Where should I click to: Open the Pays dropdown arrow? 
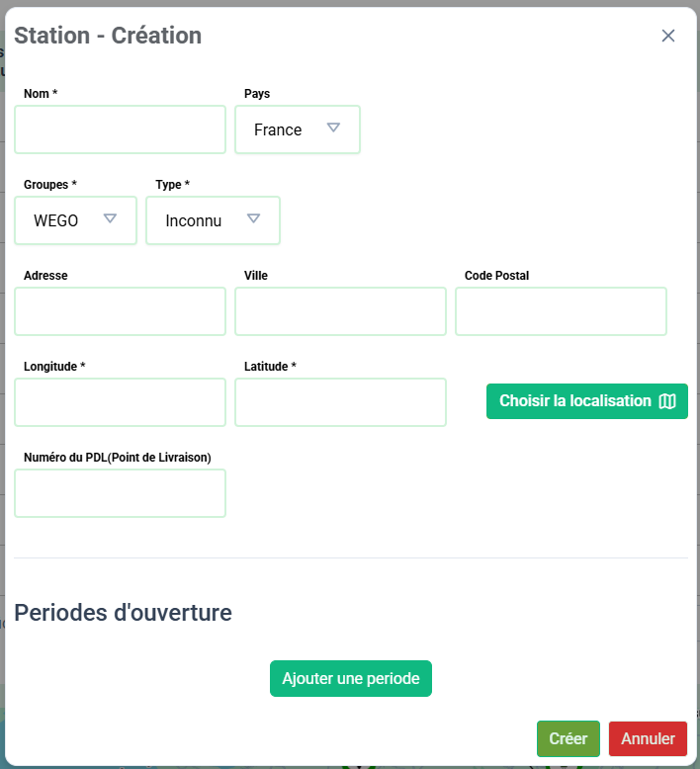[x=333, y=128]
